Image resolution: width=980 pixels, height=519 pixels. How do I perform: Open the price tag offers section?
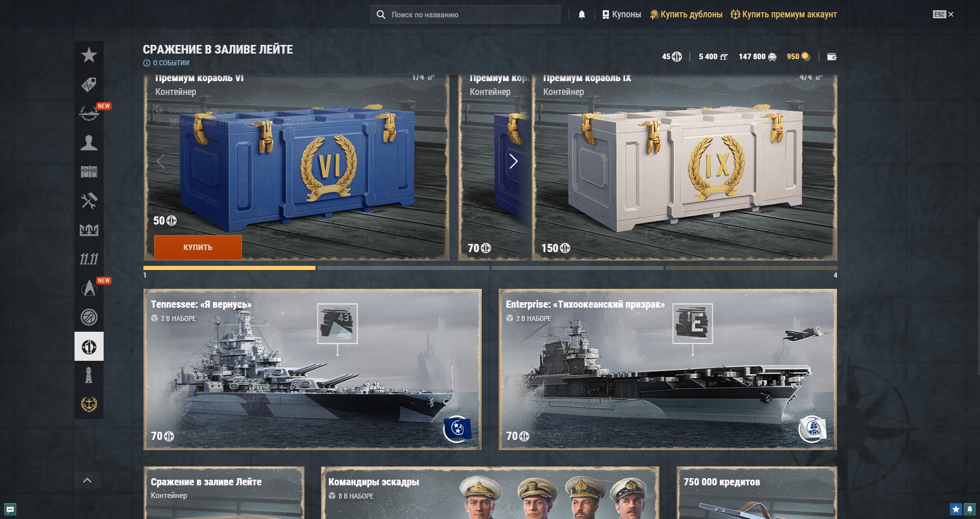point(89,84)
